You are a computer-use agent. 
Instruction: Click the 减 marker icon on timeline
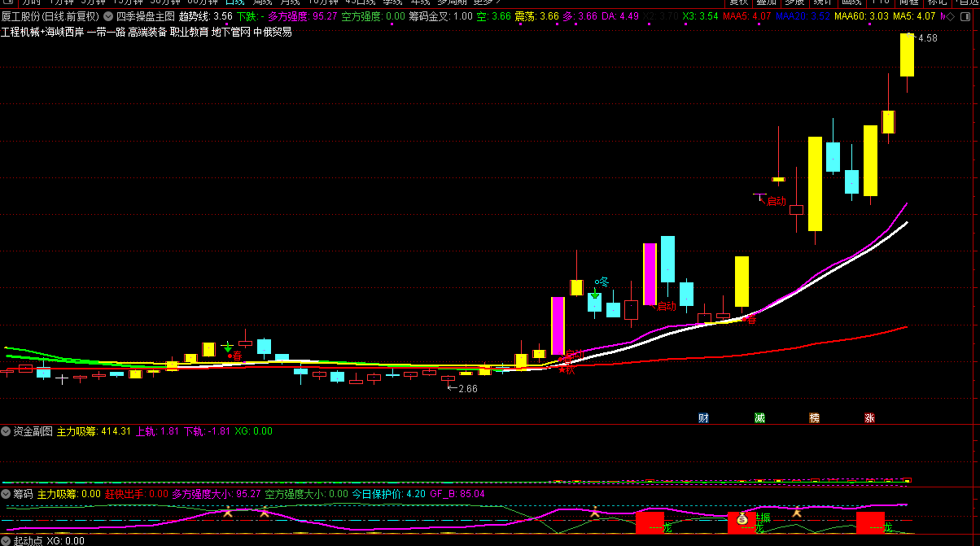[x=759, y=418]
